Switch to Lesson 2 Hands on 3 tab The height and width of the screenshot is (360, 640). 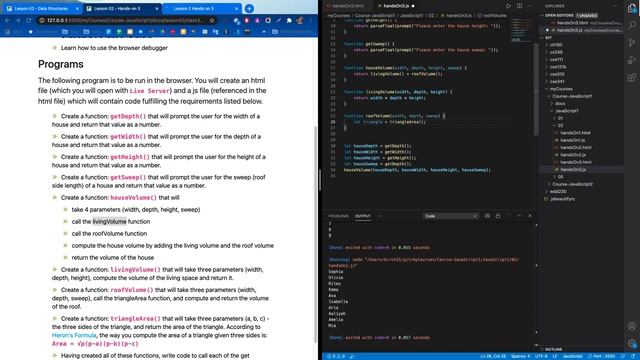[x=201, y=9]
